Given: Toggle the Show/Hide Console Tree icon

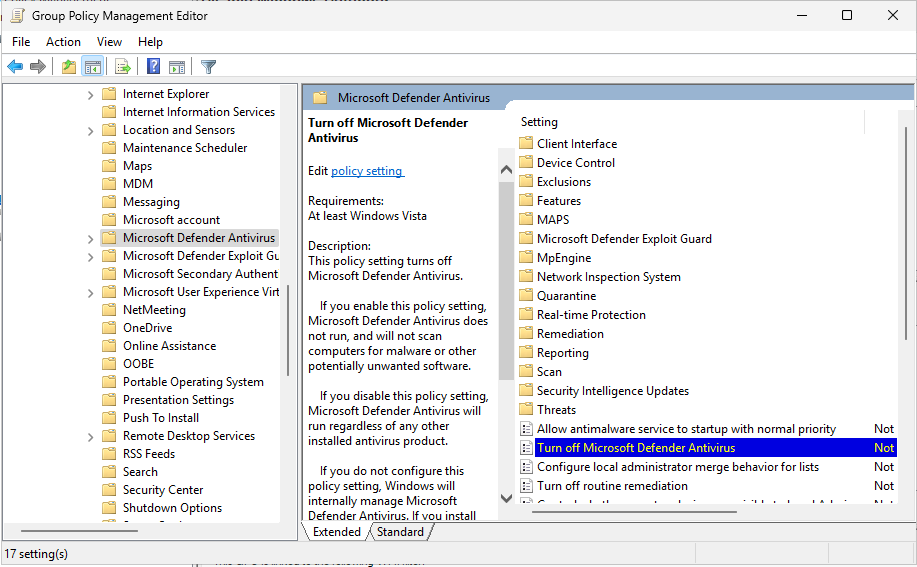Looking at the screenshot, I should [93, 67].
